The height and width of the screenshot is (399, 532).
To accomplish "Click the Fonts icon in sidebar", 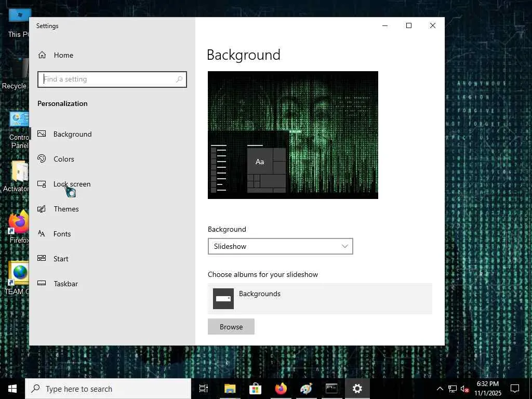I will [42, 233].
